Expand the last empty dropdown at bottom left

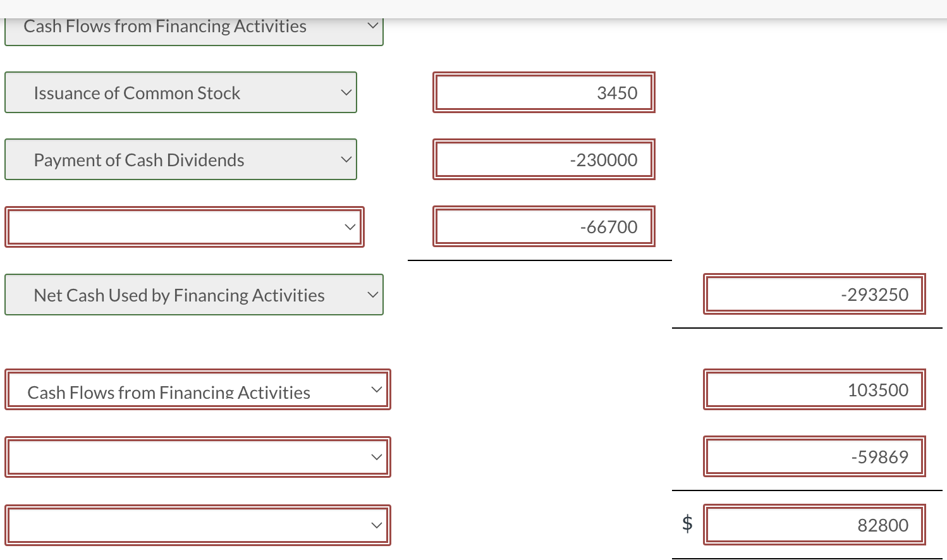[197, 525]
